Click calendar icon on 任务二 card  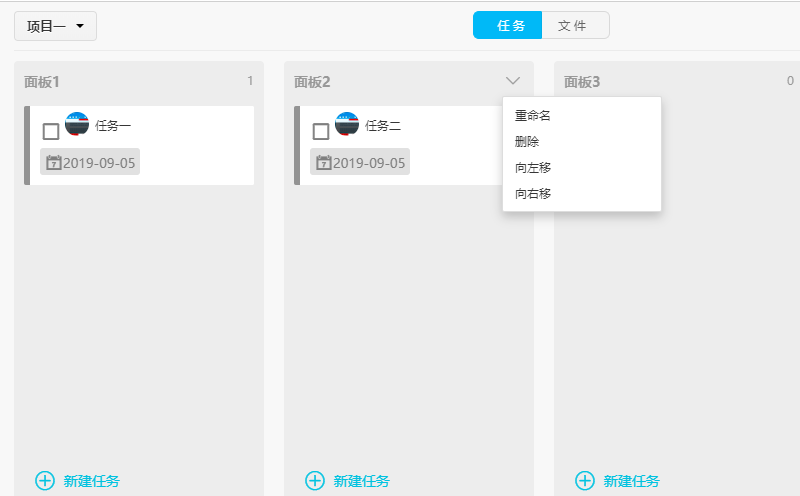(323, 162)
